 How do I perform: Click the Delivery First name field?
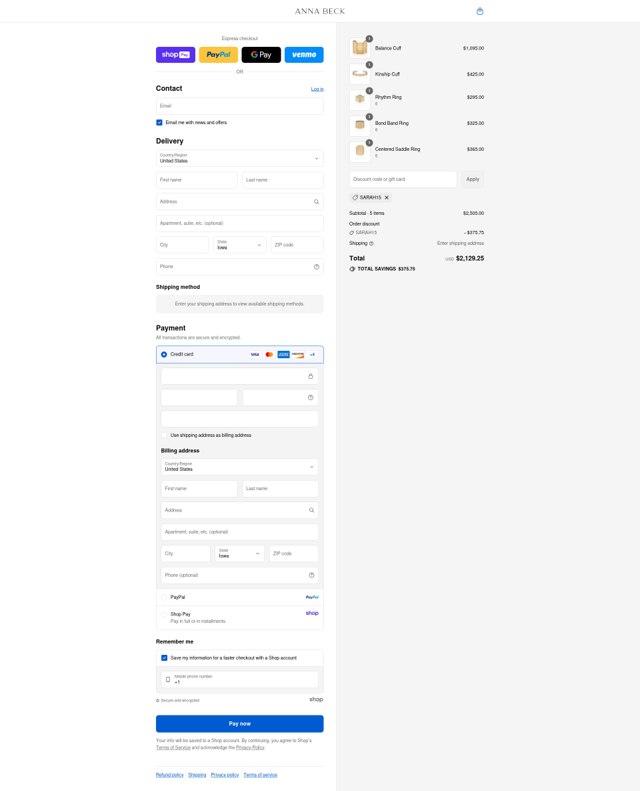click(197, 180)
